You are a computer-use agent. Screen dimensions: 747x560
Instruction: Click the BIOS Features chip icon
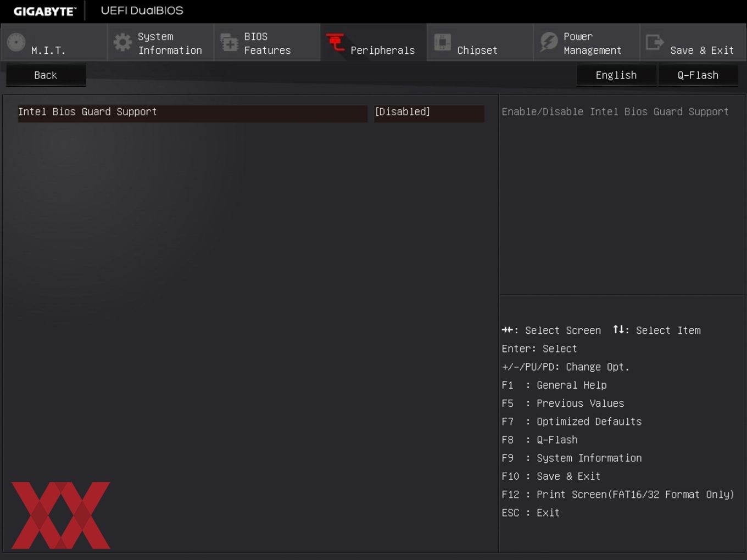228,42
